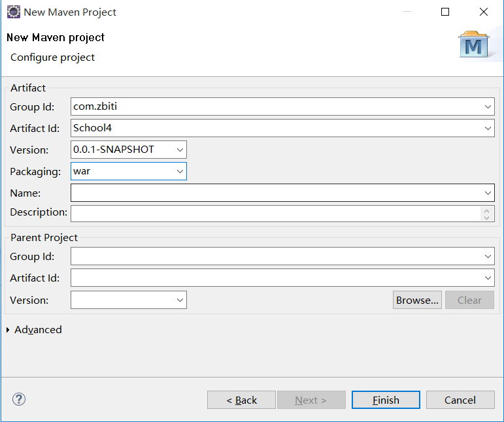Viewport: 504px width, 422px height.
Task: Click into the Description text field
Action: 275,213
